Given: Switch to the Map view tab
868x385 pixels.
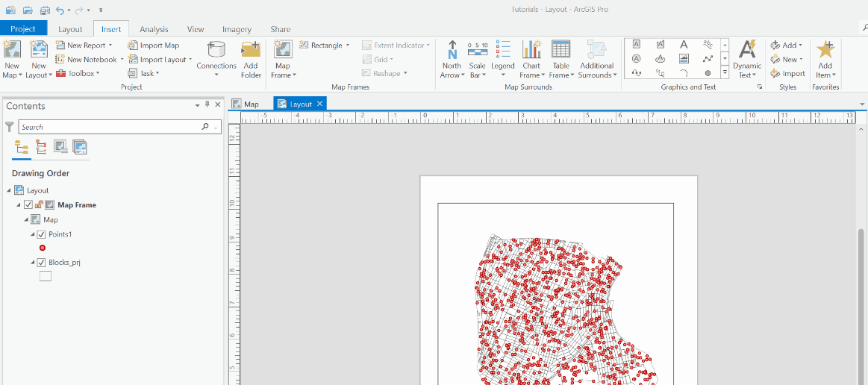Looking at the screenshot, I should point(246,104).
